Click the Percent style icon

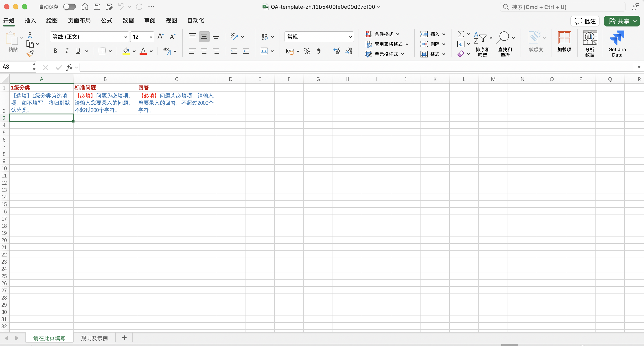(x=307, y=51)
